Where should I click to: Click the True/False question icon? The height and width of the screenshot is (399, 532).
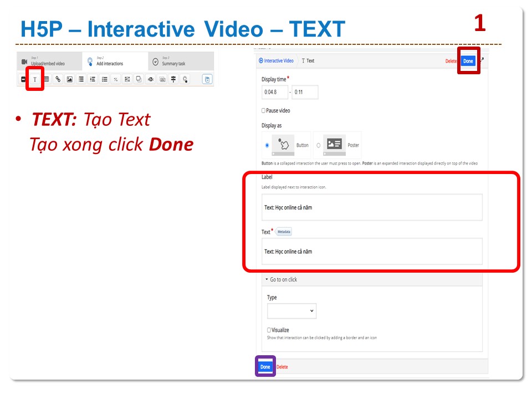point(116,79)
